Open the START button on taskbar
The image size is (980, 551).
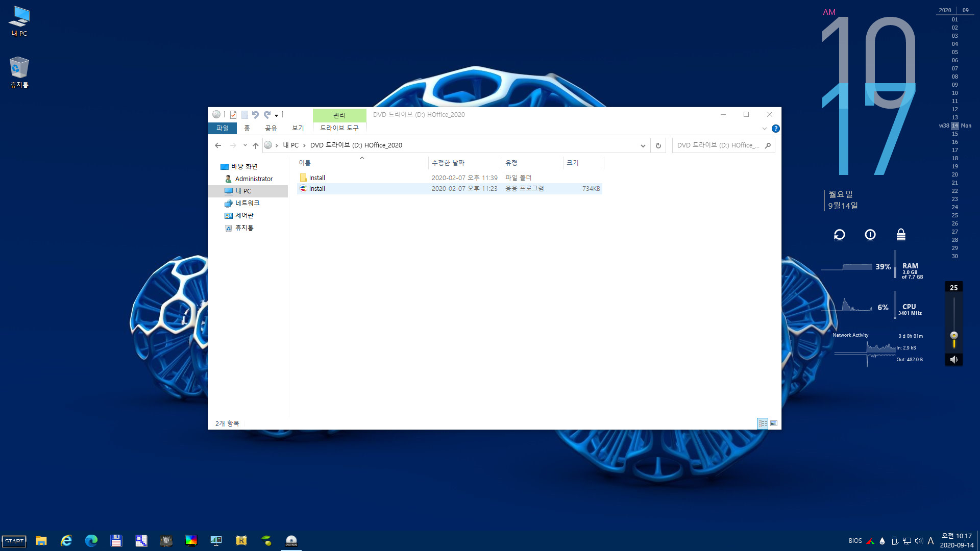tap(14, 541)
